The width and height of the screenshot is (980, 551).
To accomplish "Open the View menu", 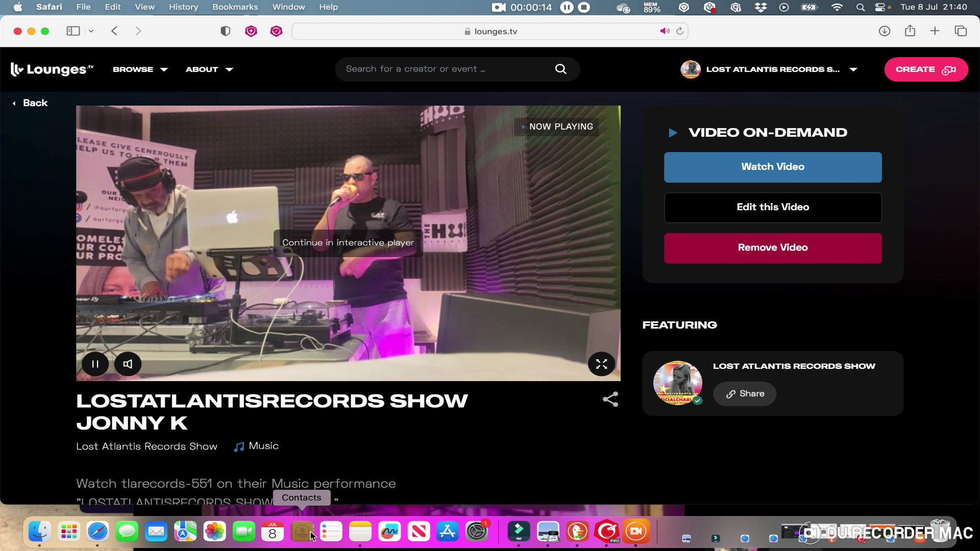I will (144, 7).
